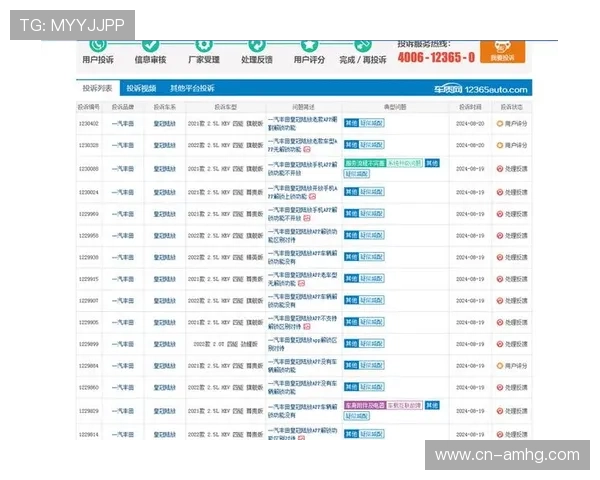Image resolution: width=600 pixels, height=480 pixels.
Task: Open problem description link for complaint 1229907
Action: [302, 300]
